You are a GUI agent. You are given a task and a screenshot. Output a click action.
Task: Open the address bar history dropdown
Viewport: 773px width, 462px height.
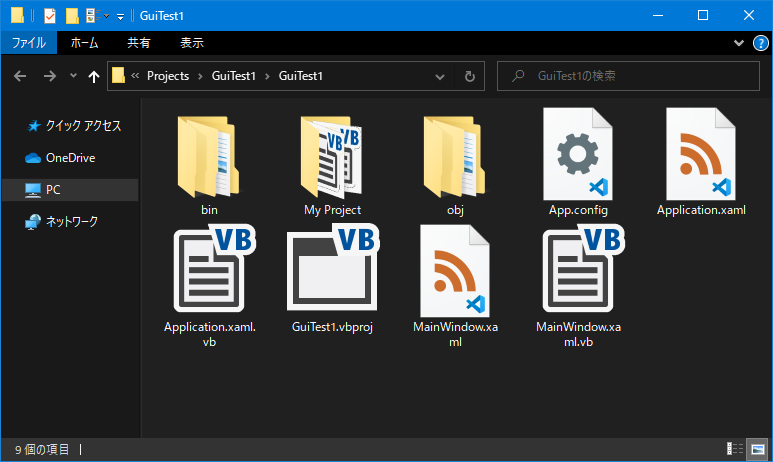pyautogui.click(x=440, y=76)
